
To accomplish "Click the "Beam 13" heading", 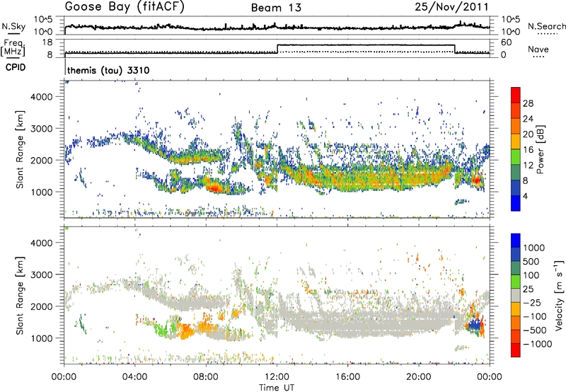I will [276, 8].
